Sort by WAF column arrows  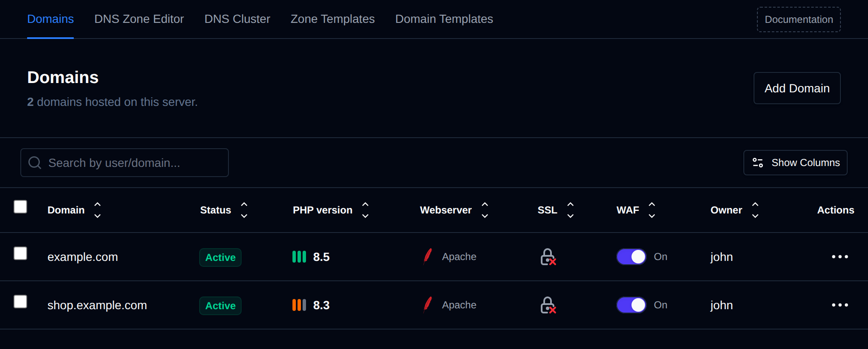pos(652,210)
